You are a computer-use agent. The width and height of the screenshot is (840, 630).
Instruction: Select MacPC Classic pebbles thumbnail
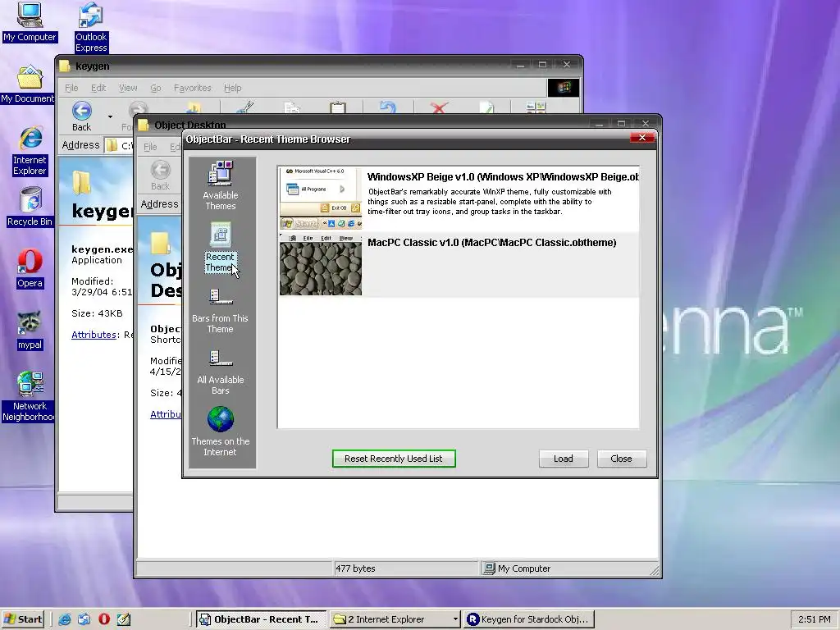click(321, 264)
